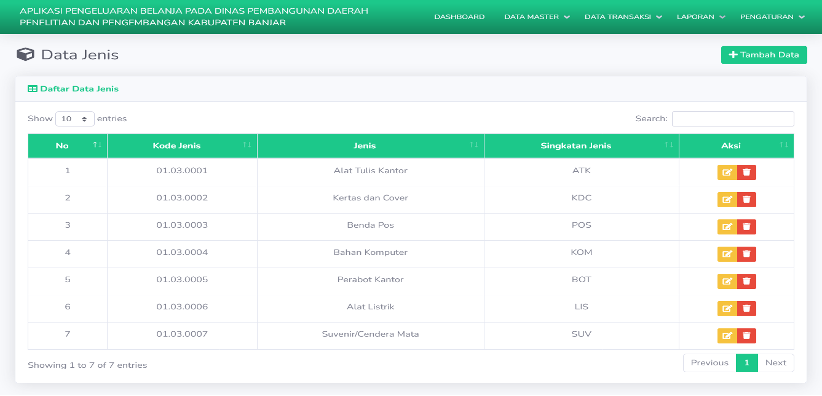Screen dimensions: 822x396
Task: Edit the Alat Tulis Kantor row
Action: click(x=727, y=172)
